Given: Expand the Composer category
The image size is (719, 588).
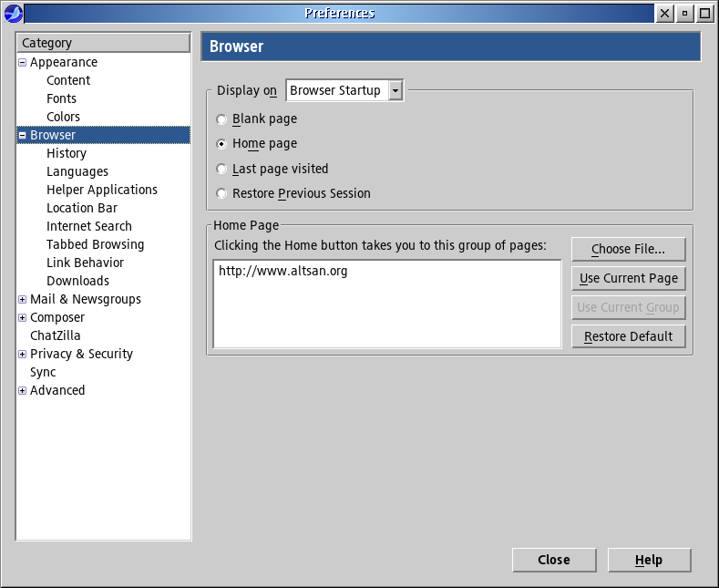Looking at the screenshot, I should 23,318.
